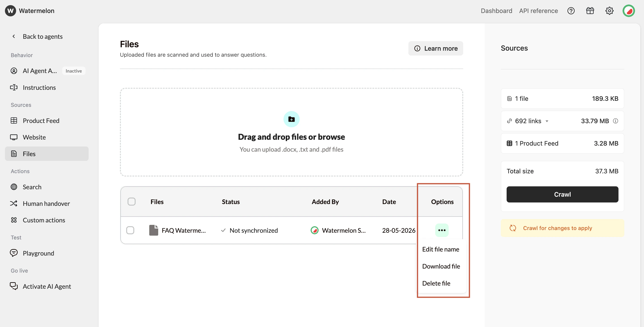
Task: Click the Watermelon W logo
Action: [10, 11]
